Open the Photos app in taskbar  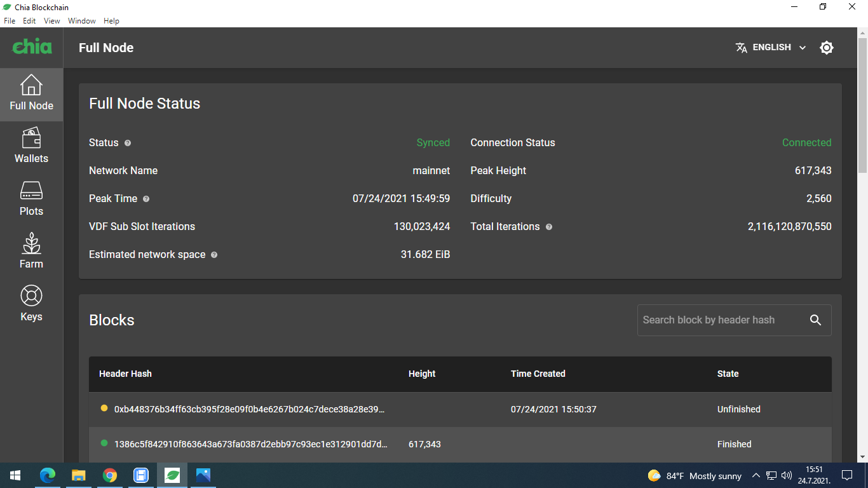click(203, 475)
